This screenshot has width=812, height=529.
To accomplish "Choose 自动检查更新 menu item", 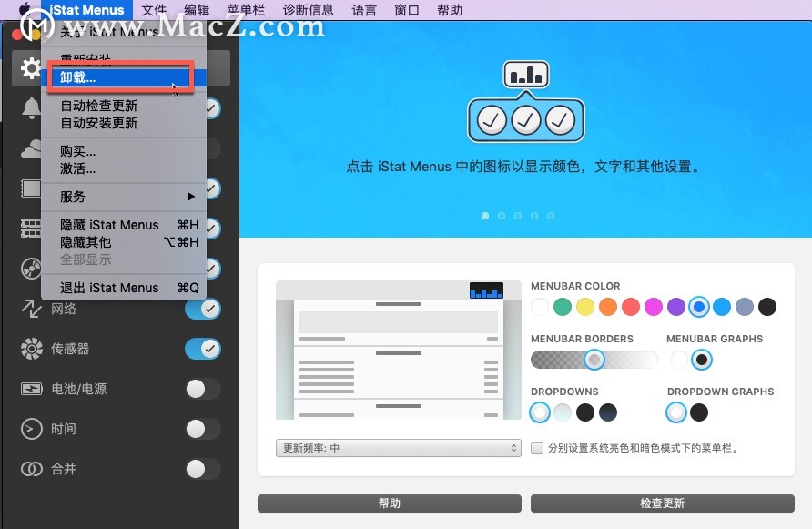I will [123, 106].
